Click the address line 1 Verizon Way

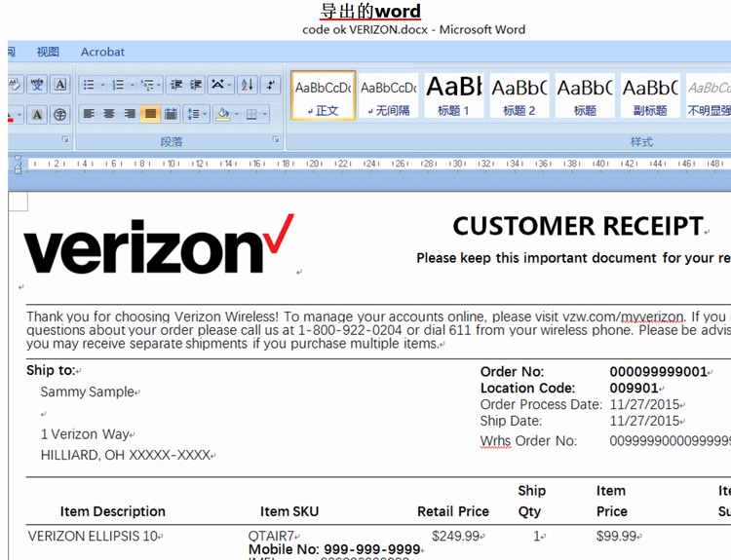coord(85,434)
